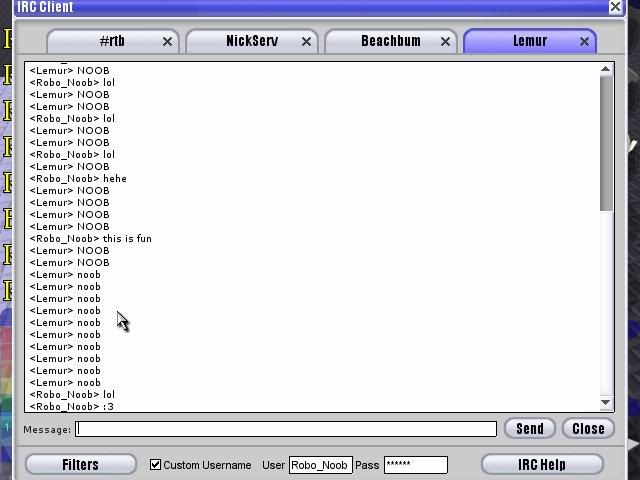Click the Pass password field
Screen dimensions: 640x480
416,465
